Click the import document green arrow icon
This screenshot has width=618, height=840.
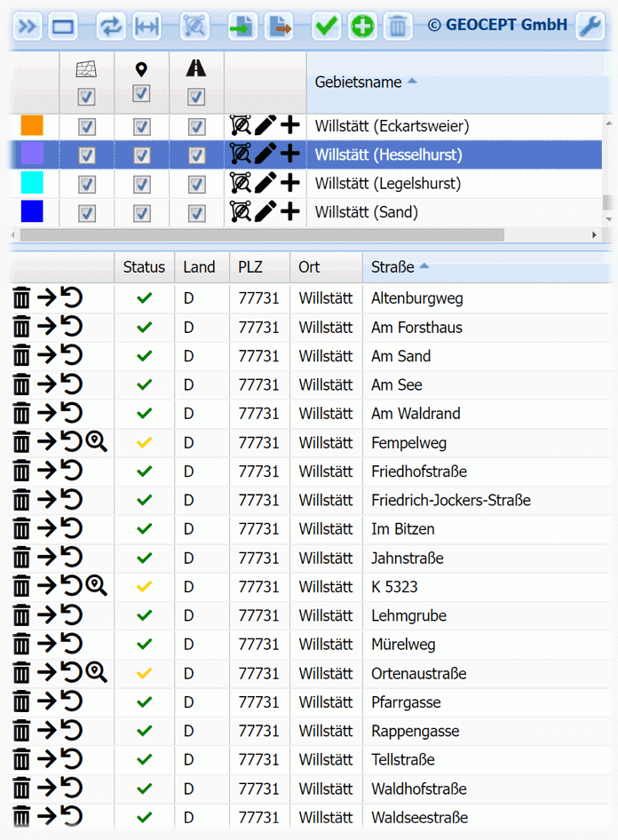pyautogui.click(x=242, y=27)
